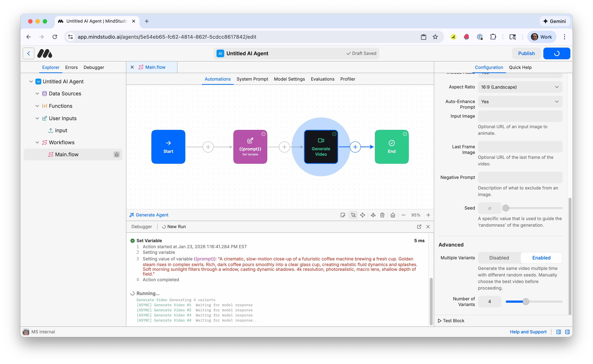This screenshot has height=364, width=593.
Task: Remove the Generate Video block via minus badge
Action: tap(334, 134)
